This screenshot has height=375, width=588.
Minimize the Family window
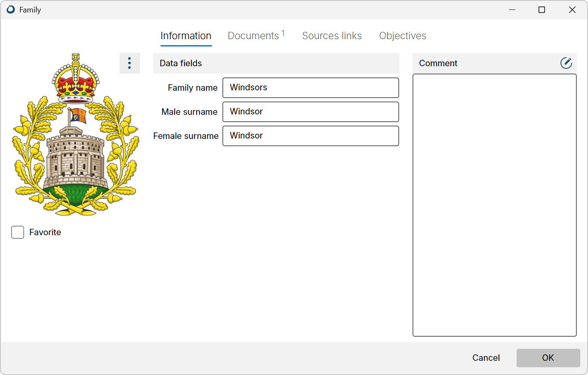512,9
